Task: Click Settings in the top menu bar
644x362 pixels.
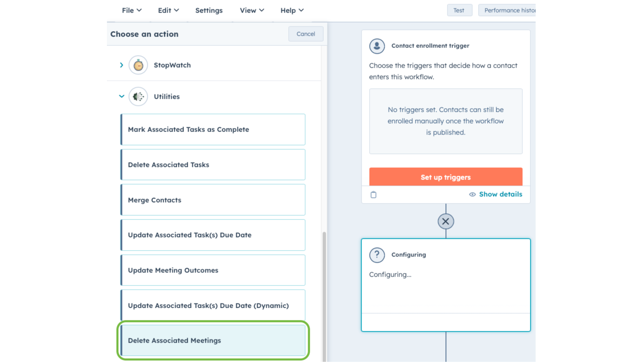Action: click(209, 10)
